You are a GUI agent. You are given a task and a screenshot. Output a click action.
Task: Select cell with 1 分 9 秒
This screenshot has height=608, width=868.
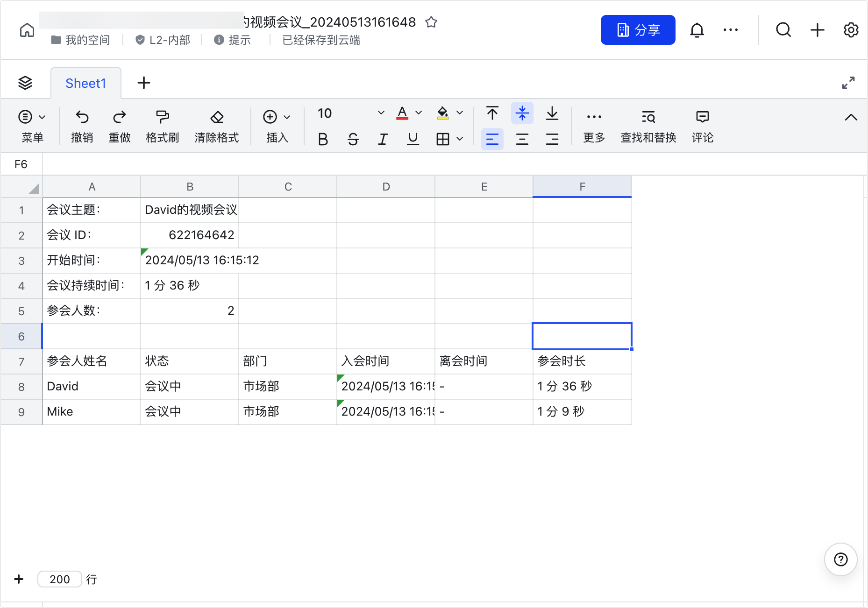tap(582, 412)
